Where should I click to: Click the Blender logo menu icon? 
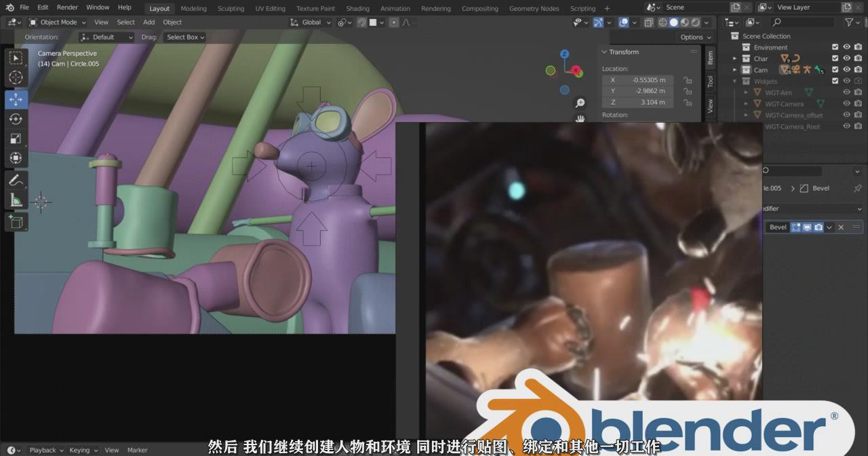click(9, 7)
